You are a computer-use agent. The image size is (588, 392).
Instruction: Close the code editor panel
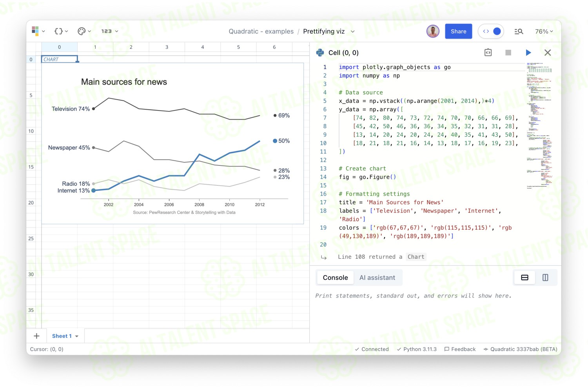pyautogui.click(x=548, y=53)
